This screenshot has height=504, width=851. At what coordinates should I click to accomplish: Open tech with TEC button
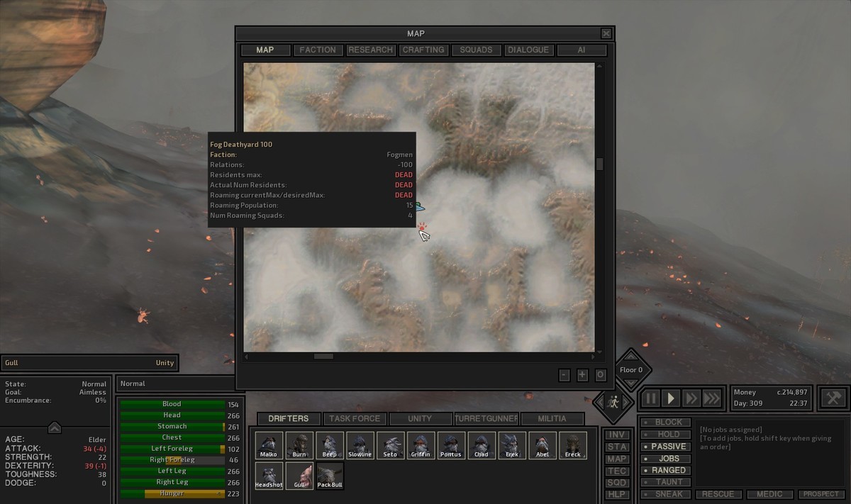(x=617, y=471)
